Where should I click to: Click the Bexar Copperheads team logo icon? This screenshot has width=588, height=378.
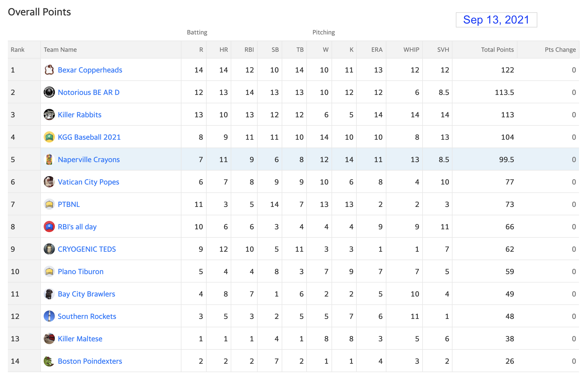49,70
